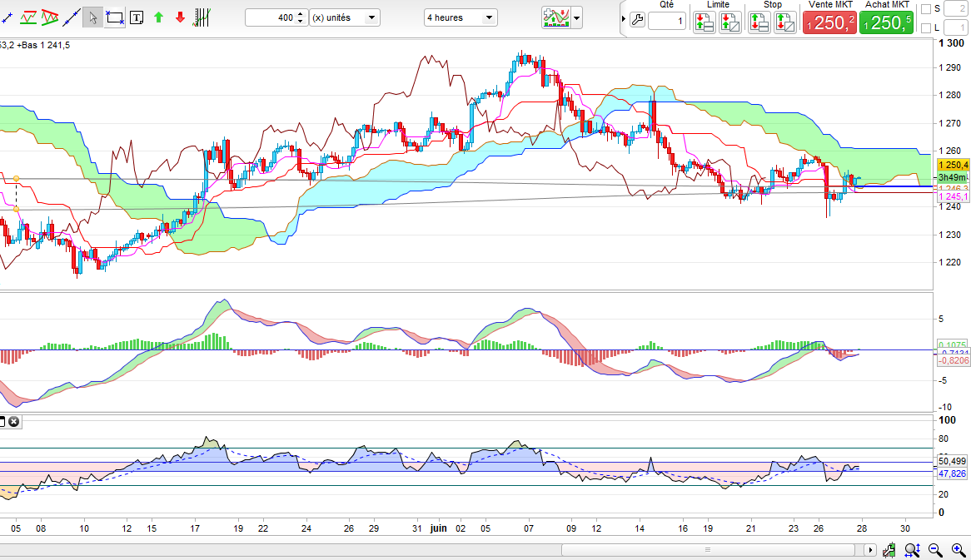This screenshot has width=971, height=560.
Task: Click the horizontal chart scrollbar thumb
Action: 708,550
